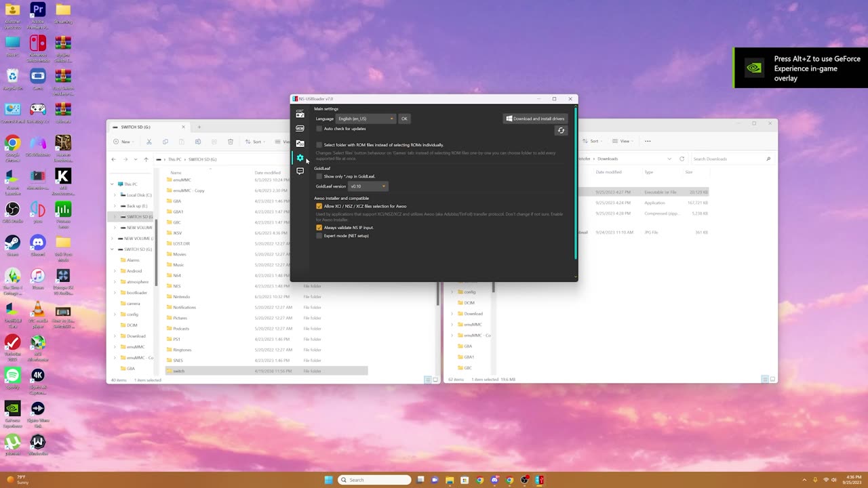
Task: Uncheck Always validate NS IP input
Action: point(319,228)
